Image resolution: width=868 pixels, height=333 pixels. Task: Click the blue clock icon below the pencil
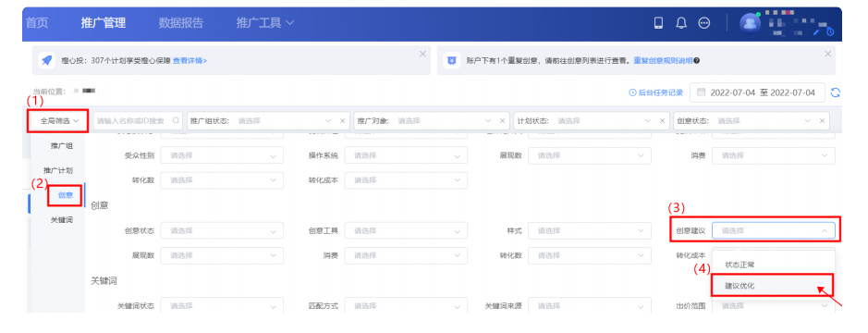tap(830, 31)
